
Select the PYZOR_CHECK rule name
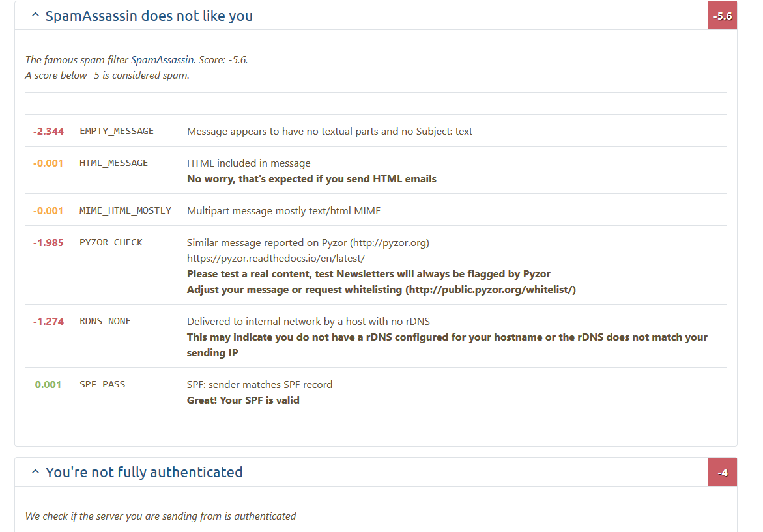pyautogui.click(x=111, y=243)
